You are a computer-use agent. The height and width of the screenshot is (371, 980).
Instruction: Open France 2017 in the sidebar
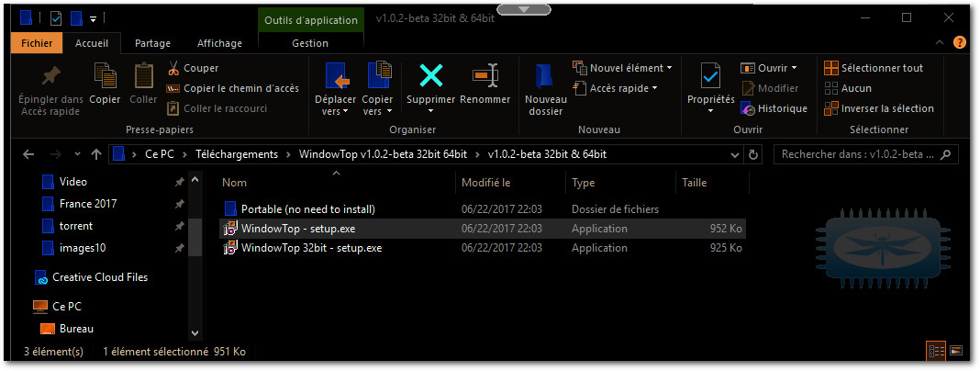pyautogui.click(x=88, y=203)
